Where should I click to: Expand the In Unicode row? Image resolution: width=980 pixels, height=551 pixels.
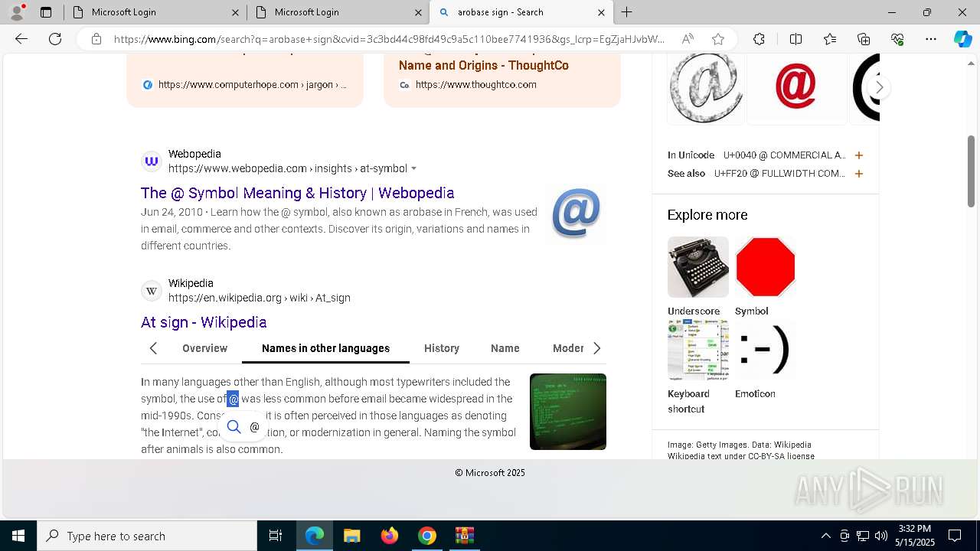[859, 155]
